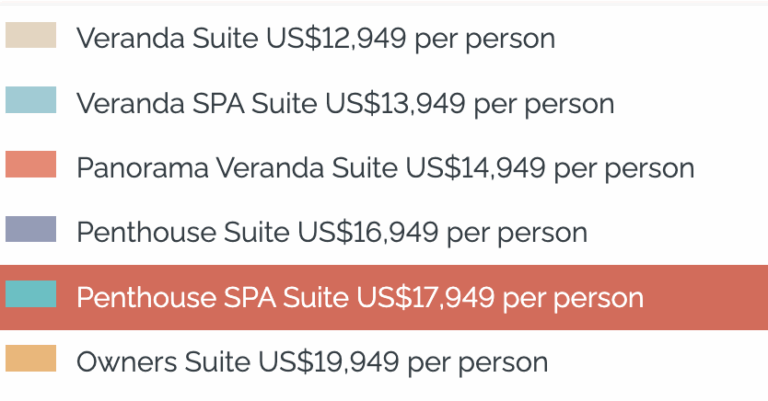Click the US$19,949 price
The width and height of the screenshot is (768, 401).
tap(329, 362)
